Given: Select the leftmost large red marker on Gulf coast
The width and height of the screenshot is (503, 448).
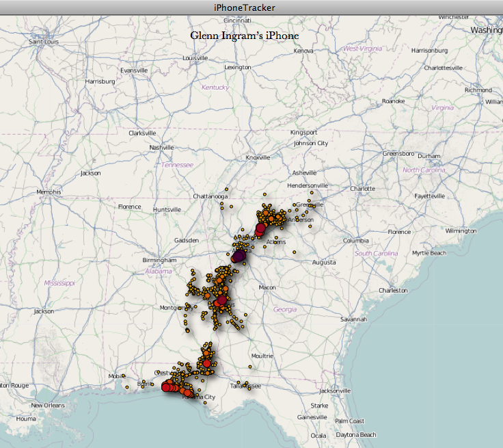Looking at the screenshot, I should tap(165, 387).
